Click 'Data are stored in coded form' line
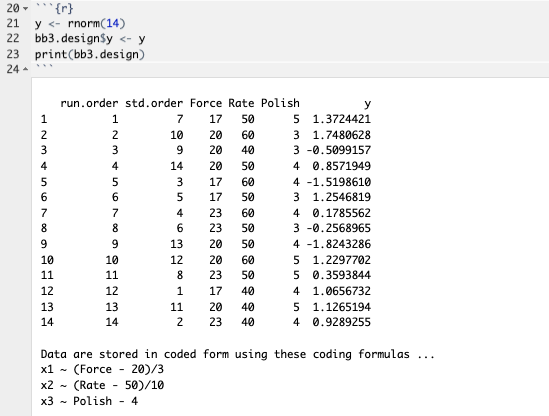Image resolution: width=549 pixels, height=416 pixels. 237,354
